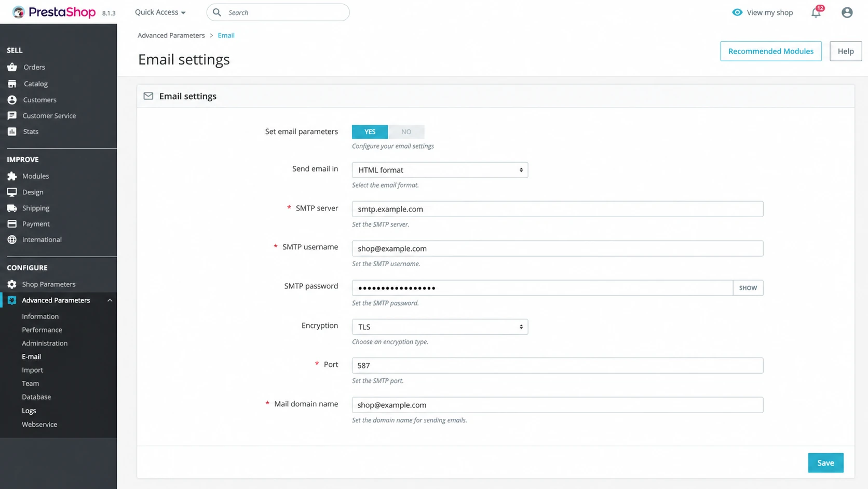Screen dimensions: 868x489
Task: Open the International menu item
Action: [x=42, y=240]
